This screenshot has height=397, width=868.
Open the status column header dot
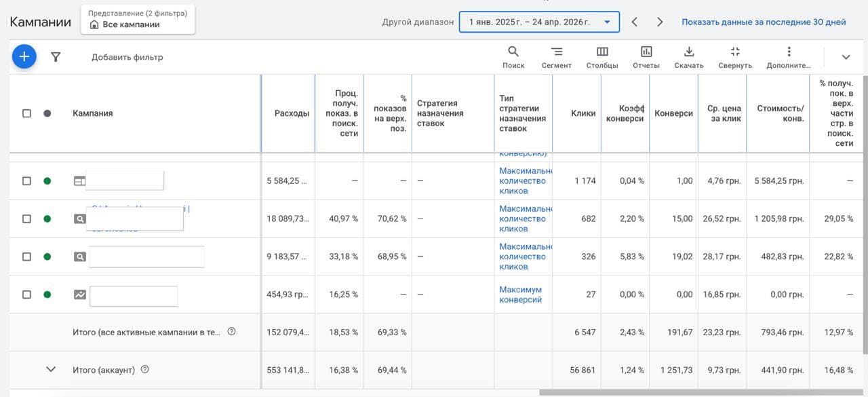pos(47,113)
